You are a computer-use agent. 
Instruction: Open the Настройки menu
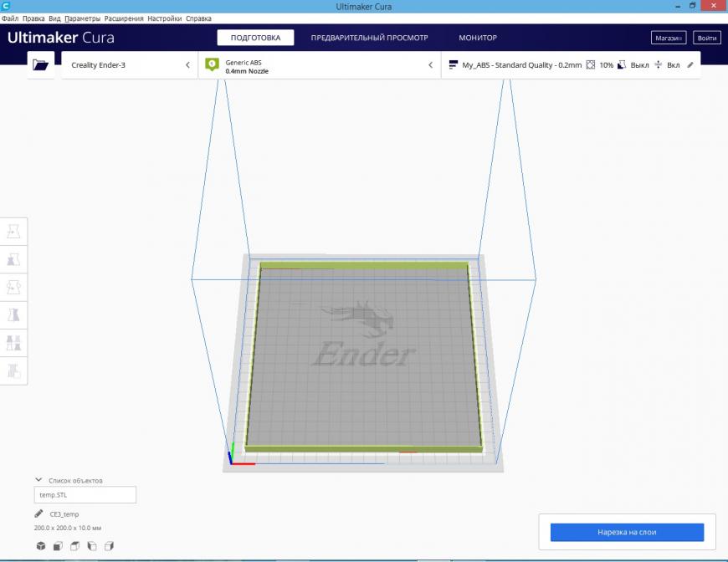pyautogui.click(x=164, y=18)
